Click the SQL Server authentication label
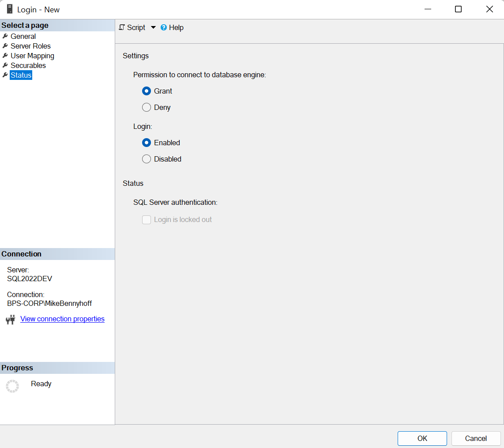Screen dimensions: 504x448 [x=176, y=203]
